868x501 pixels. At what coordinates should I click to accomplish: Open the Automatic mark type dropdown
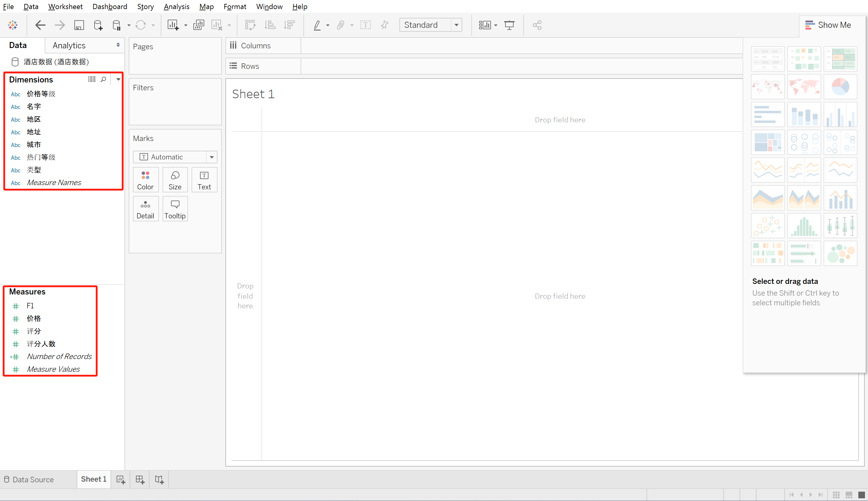click(212, 157)
